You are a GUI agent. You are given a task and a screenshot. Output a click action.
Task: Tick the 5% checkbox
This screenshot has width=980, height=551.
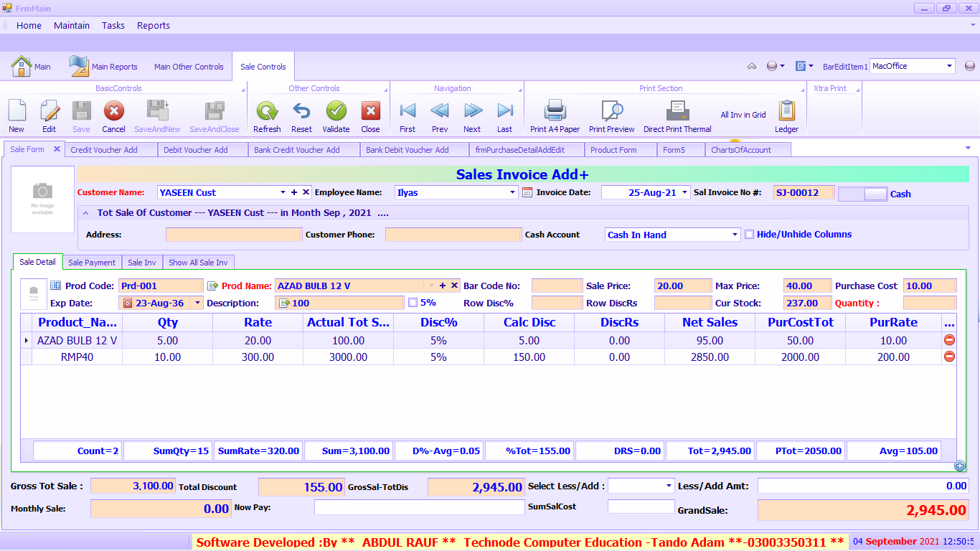(413, 303)
